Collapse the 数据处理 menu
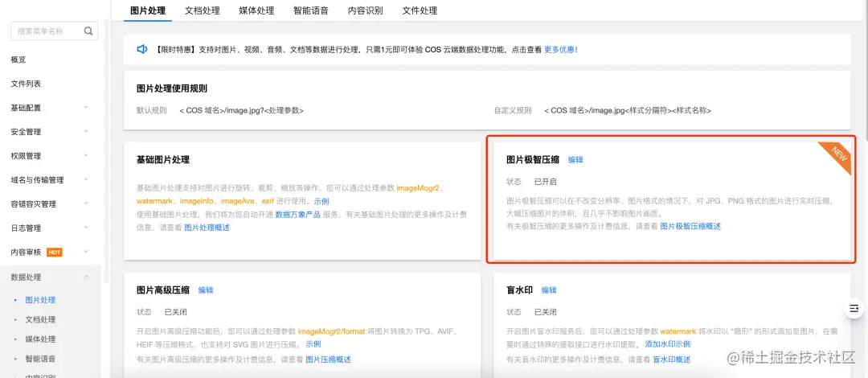 tap(51, 277)
